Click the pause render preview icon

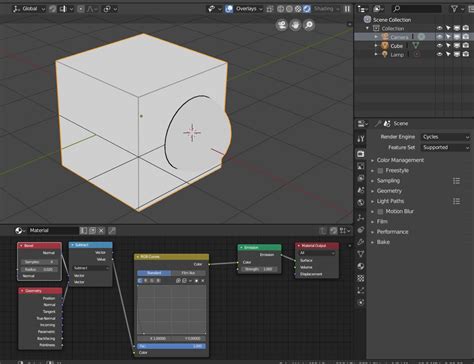(347, 9)
